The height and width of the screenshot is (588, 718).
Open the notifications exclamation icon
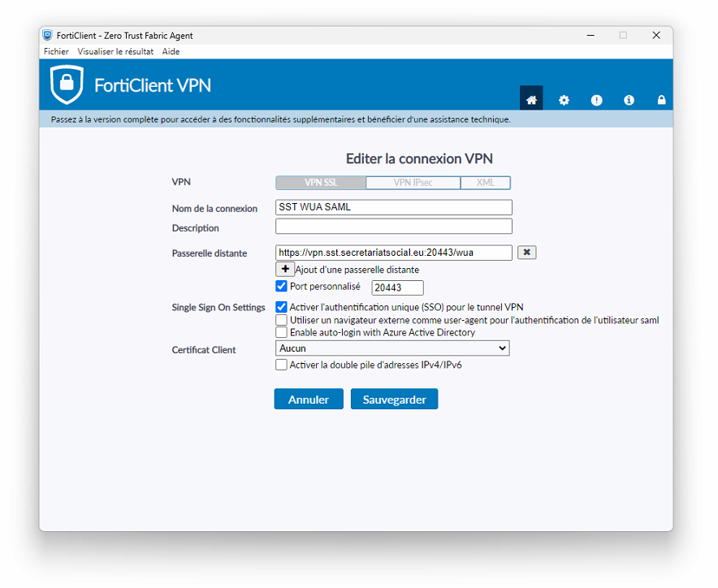tap(596, 99)
